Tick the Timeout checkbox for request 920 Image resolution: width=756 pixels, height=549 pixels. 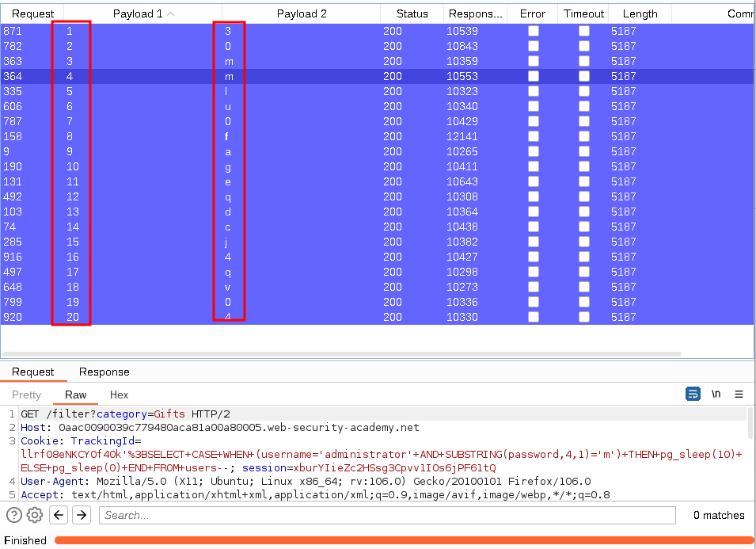(x=584, y=317)
